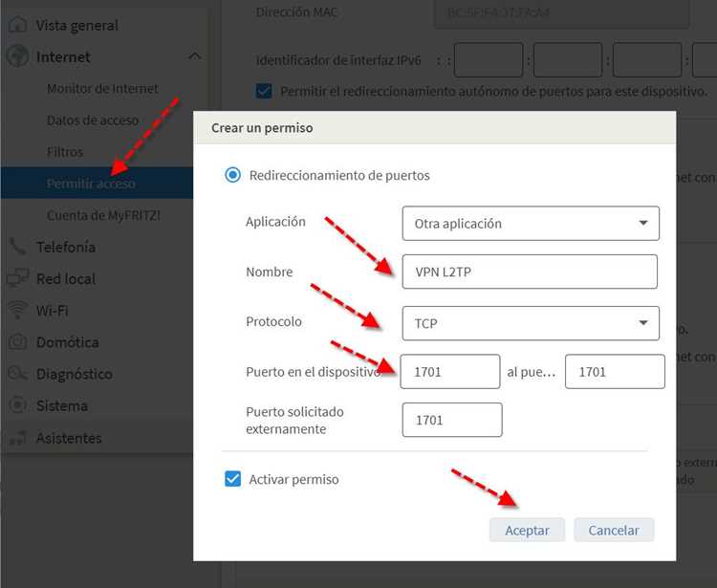
Task: Toggle the Activar permiso checkbox
Action: click(232, 479)
